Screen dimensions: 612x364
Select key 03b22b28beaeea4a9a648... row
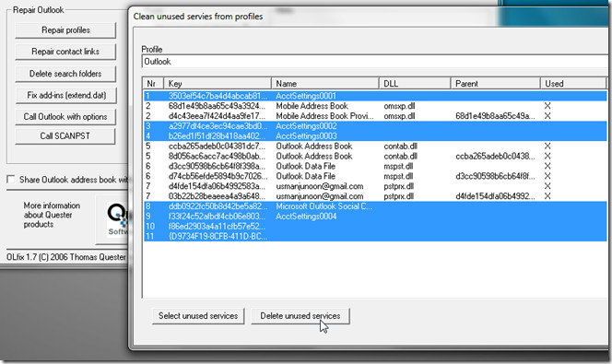pyautogui.click(x=375, y=196)
